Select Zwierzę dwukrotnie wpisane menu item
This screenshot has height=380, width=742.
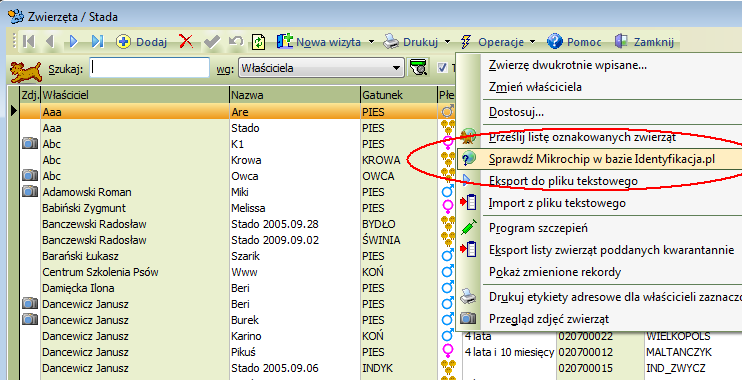point(567,65)
